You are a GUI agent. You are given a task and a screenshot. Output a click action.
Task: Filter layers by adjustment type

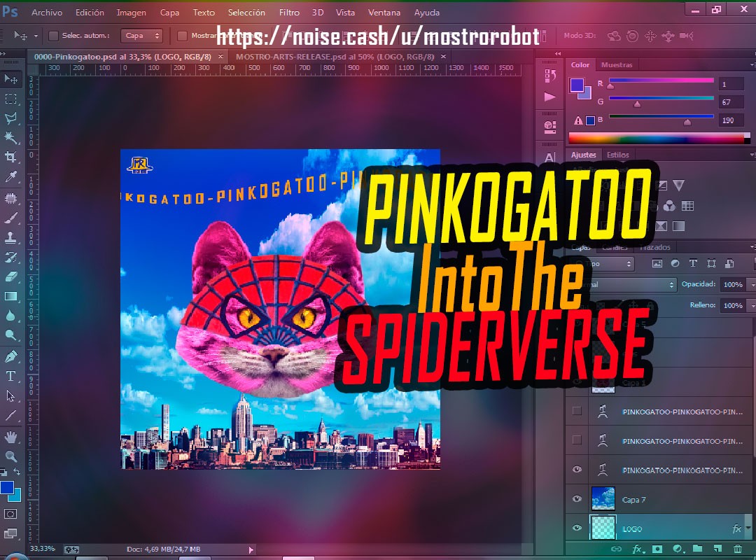click(x=675, y=263)
